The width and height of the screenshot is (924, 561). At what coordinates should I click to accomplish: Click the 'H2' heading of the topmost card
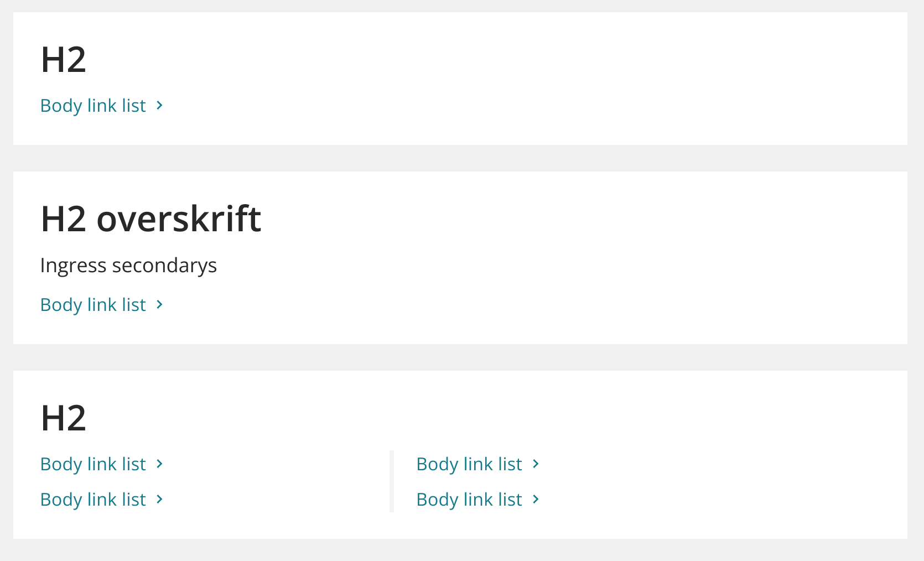[x=64, y=60]
